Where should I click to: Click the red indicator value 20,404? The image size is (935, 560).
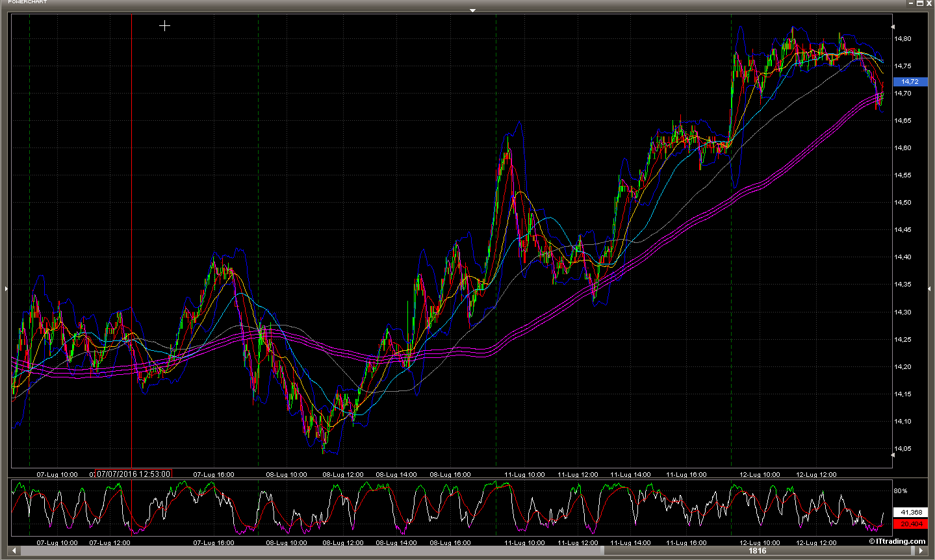pos(910,524)
